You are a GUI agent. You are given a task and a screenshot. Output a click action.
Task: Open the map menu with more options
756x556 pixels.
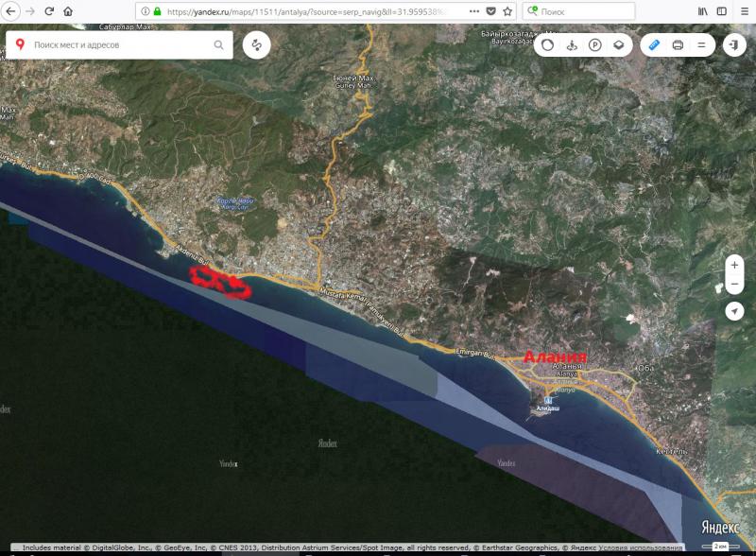(x=701, y=44)
